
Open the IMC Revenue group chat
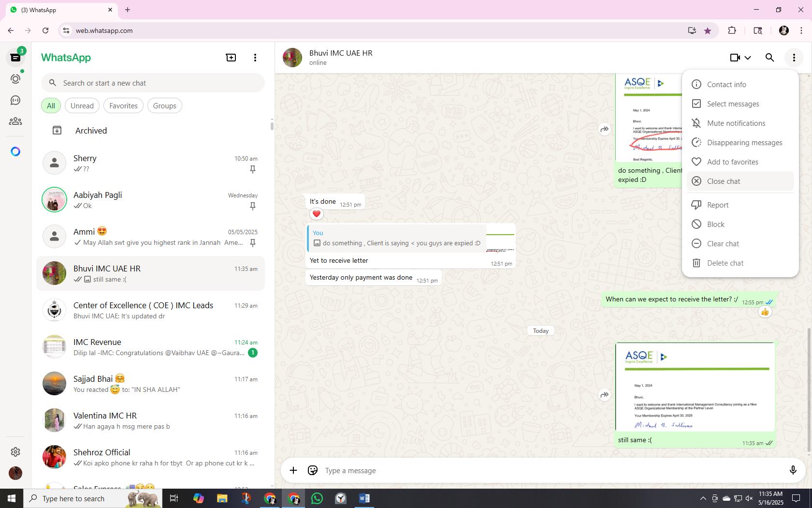point(151,347)
